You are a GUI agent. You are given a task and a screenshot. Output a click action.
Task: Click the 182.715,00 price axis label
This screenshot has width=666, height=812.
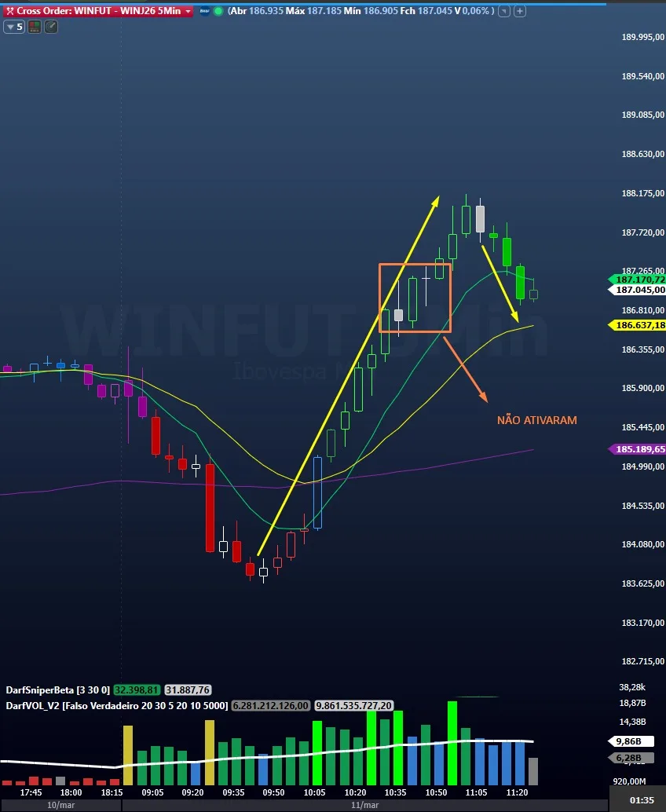(x=642, y=661)
